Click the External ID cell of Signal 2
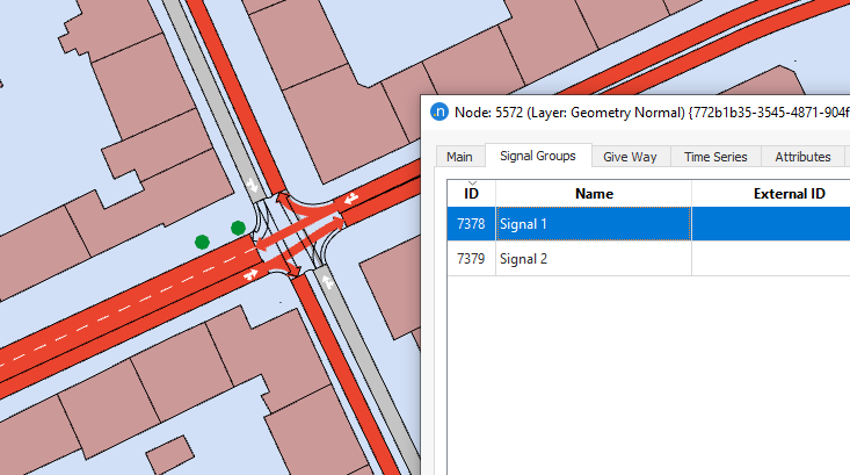850x476 pixels. (771, 259)
